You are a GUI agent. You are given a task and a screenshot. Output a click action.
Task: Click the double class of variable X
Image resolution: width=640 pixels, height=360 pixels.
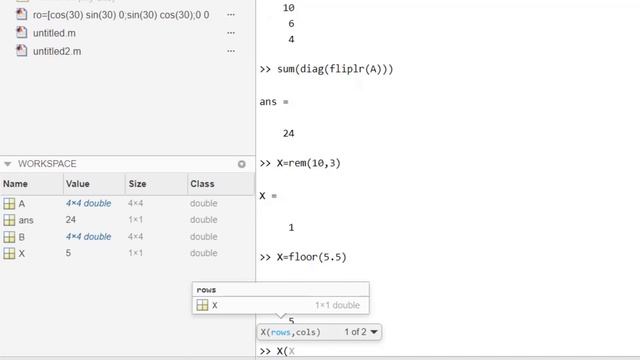pos(204,253)
